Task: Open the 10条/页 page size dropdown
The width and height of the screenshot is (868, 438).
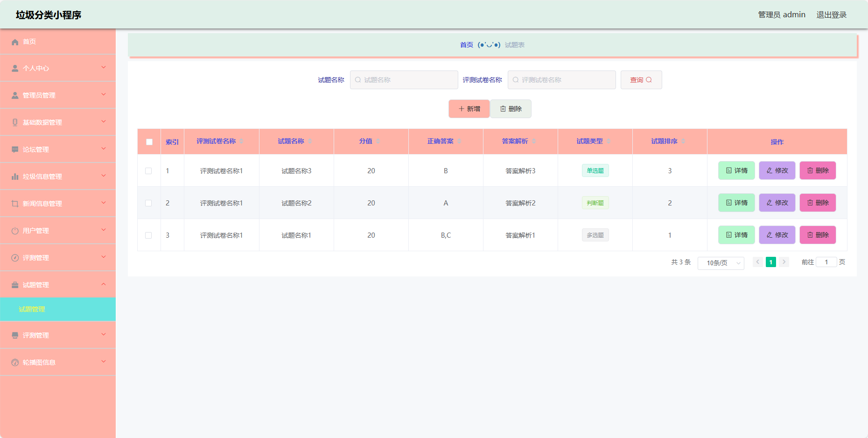Action: coord(721,263)
